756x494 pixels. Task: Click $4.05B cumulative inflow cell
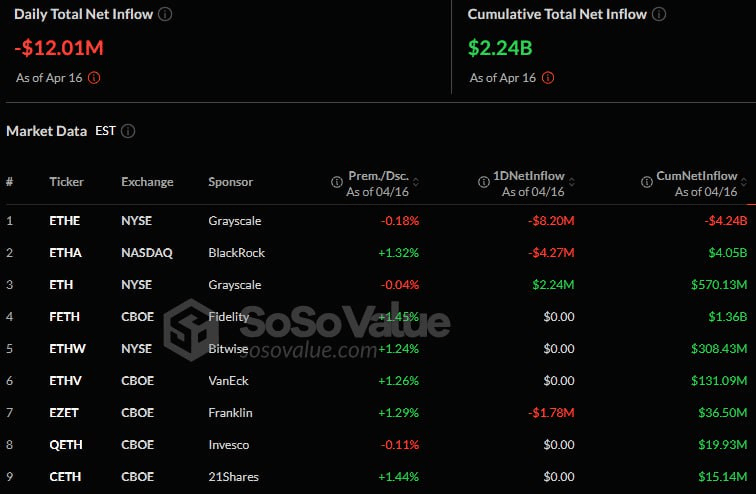point(728,253)
